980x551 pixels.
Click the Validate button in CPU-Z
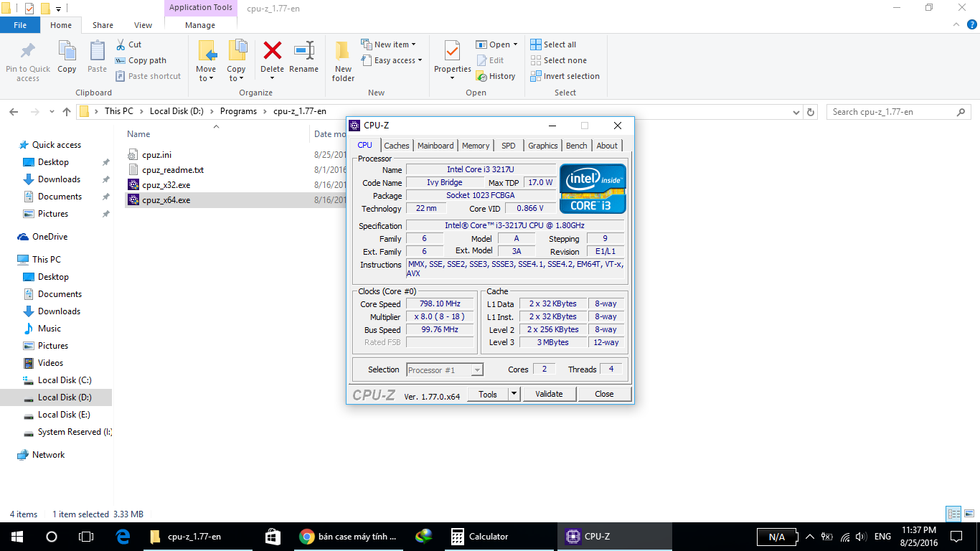[x=549, y=394]
